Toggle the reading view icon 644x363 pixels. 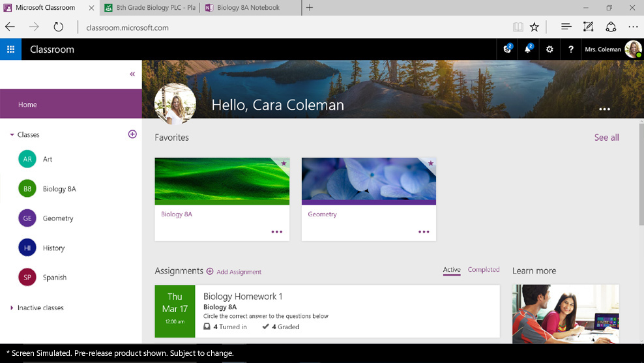518,27
